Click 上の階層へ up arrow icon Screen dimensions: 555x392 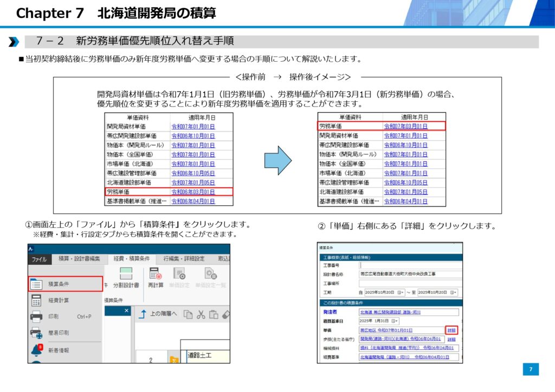coord(143,314)
